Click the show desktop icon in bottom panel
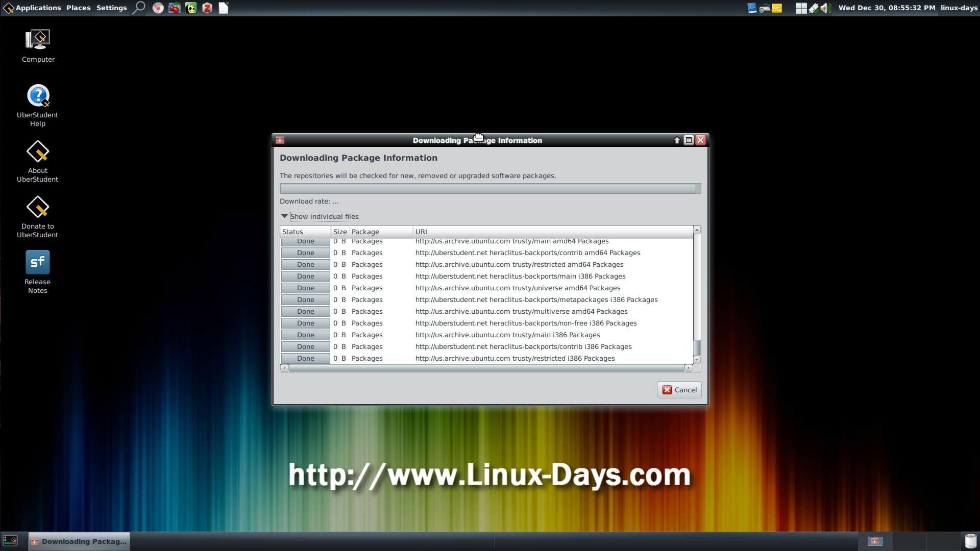This screenshot has height=551, width=980. tap(10, 540)
